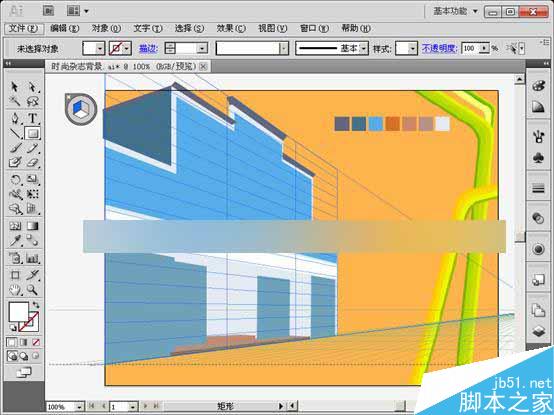Open the 基本 stroke style dropdown
The image size is (554, 415).
coord(364,48)
